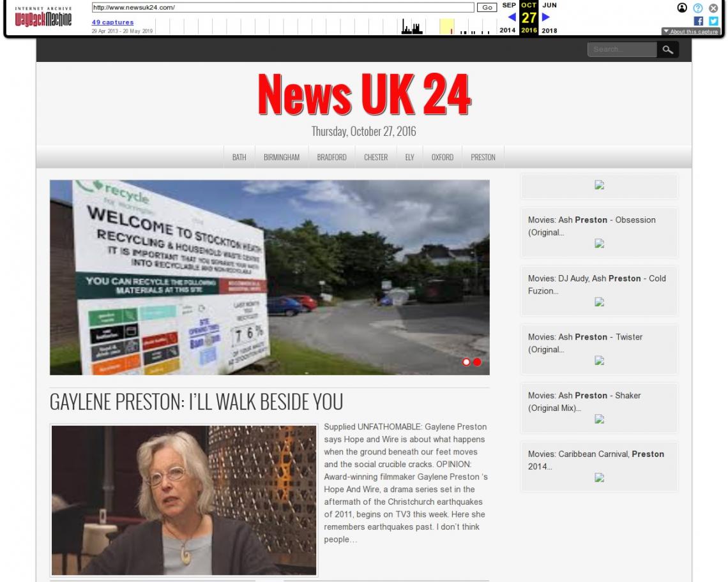728x582 pixels.
Task: Open the BATH menu tab
Action: tap(239, 157)
